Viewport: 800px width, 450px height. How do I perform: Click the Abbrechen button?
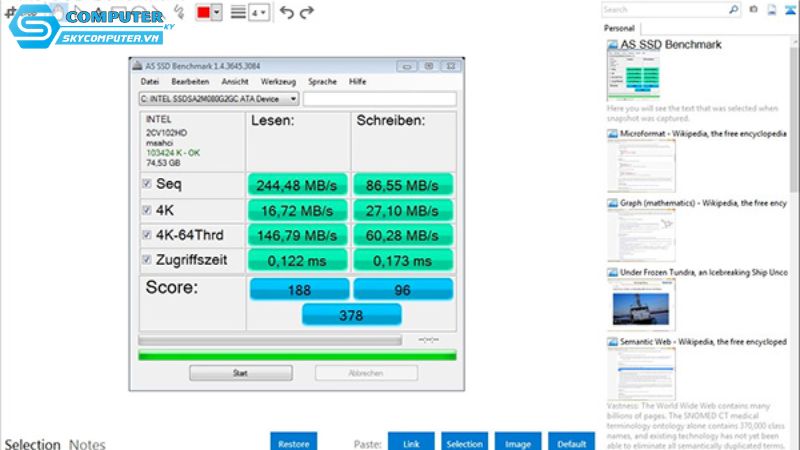[366, 373]
